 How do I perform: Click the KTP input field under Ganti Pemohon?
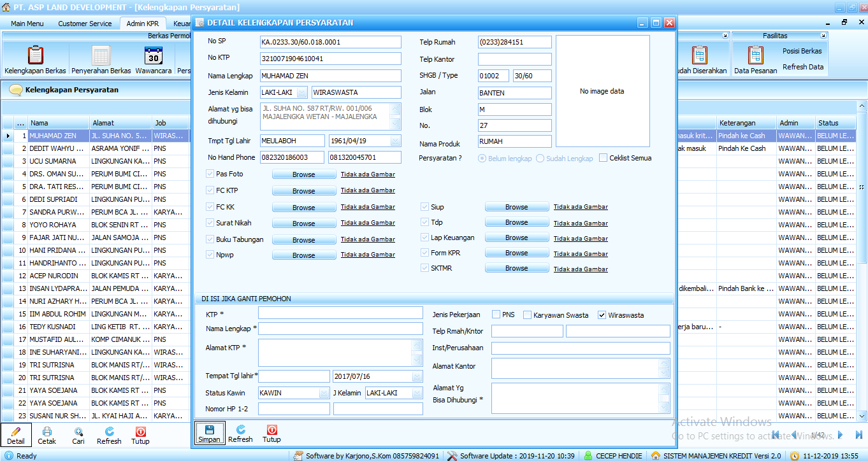(340, 313)
